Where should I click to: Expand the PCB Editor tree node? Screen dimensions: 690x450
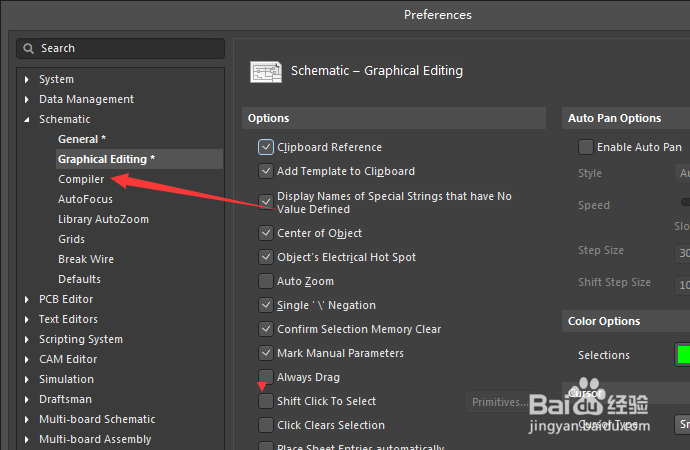[28, 299]
